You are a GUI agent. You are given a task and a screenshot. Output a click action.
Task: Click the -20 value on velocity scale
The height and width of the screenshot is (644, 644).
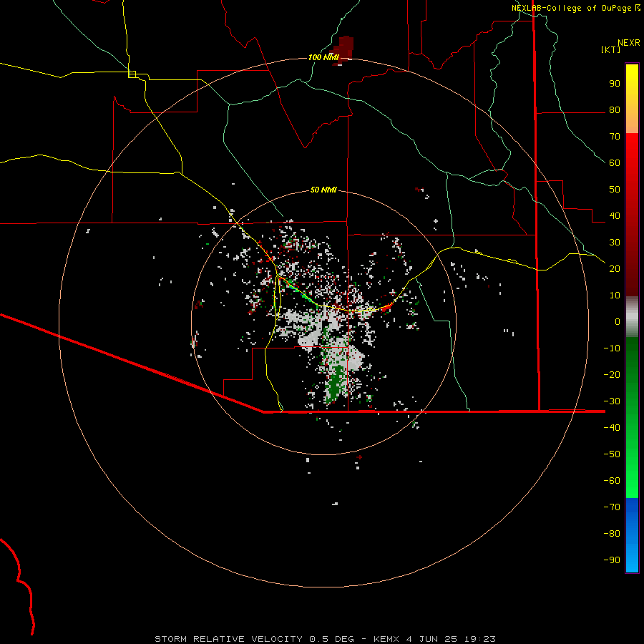pos(612,374)
